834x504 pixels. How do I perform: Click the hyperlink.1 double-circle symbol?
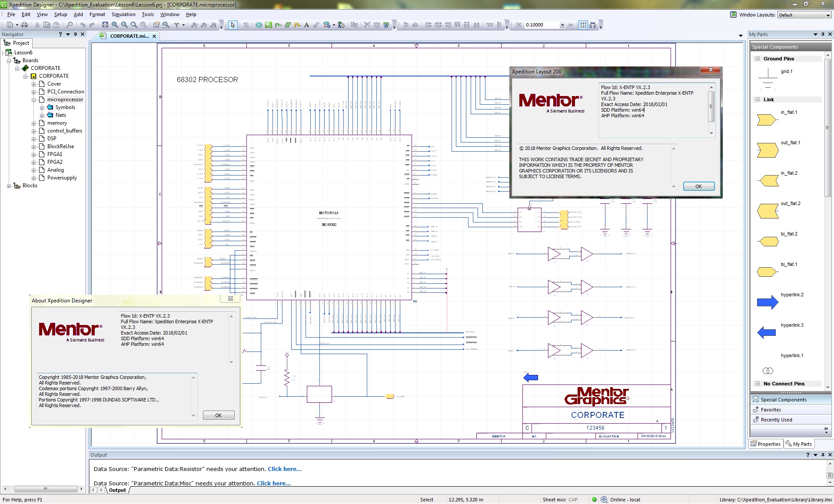(x=768, y=371)
